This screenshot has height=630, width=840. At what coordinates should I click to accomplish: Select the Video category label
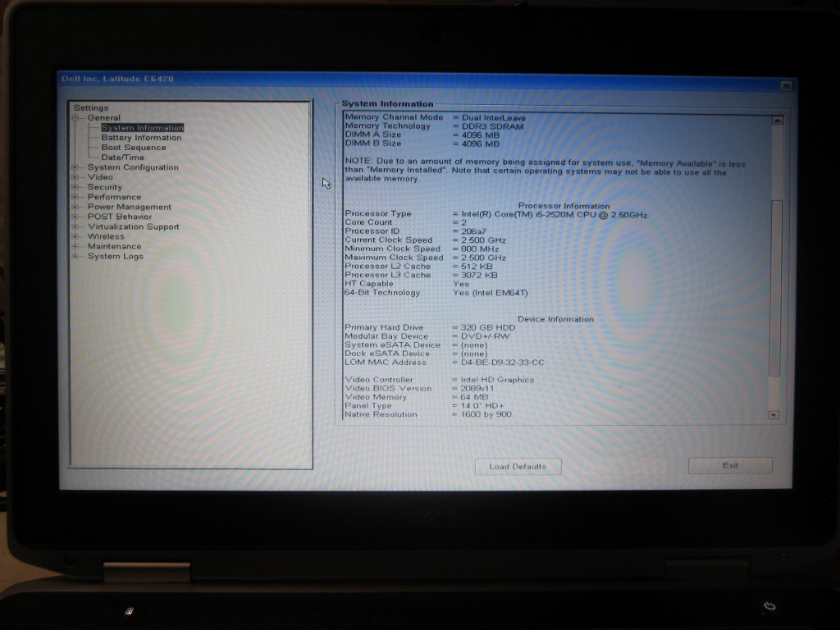pyautogui.click(x=100, y=177)
